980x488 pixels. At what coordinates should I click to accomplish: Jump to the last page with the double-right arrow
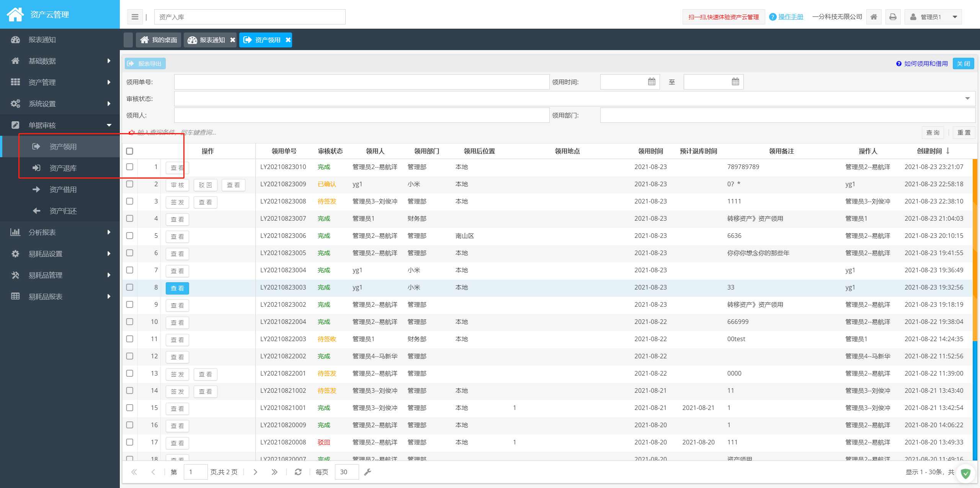point(274,472)
